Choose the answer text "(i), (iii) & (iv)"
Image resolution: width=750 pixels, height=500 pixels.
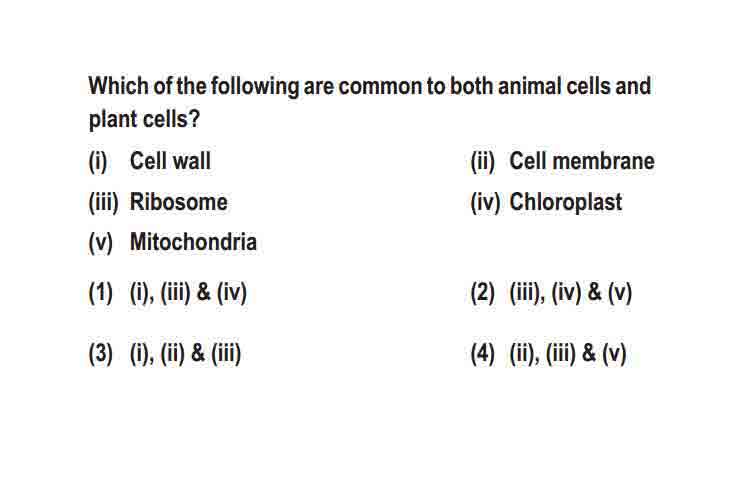(x=188, y=292)
